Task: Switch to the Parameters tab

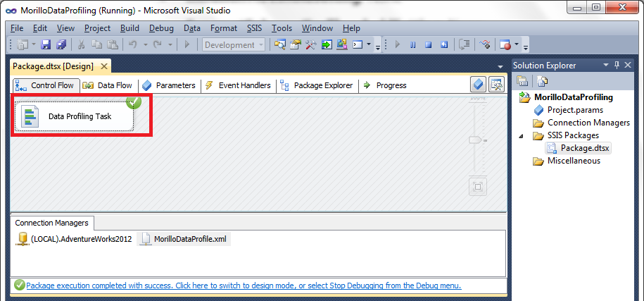Action: tap(169, 85)
